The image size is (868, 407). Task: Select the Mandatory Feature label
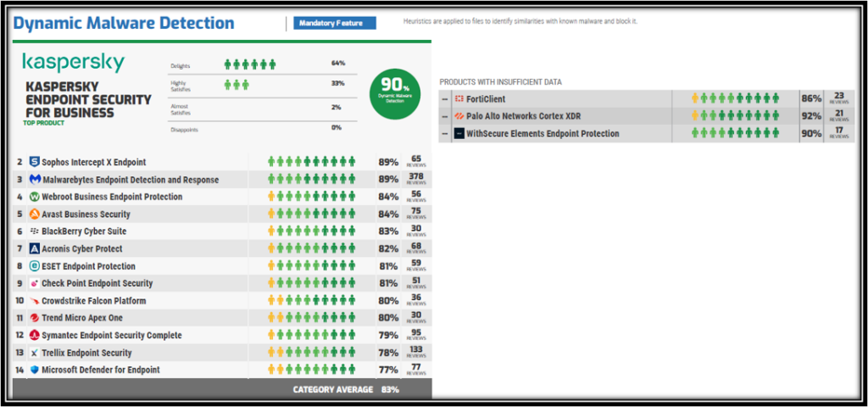334,24
